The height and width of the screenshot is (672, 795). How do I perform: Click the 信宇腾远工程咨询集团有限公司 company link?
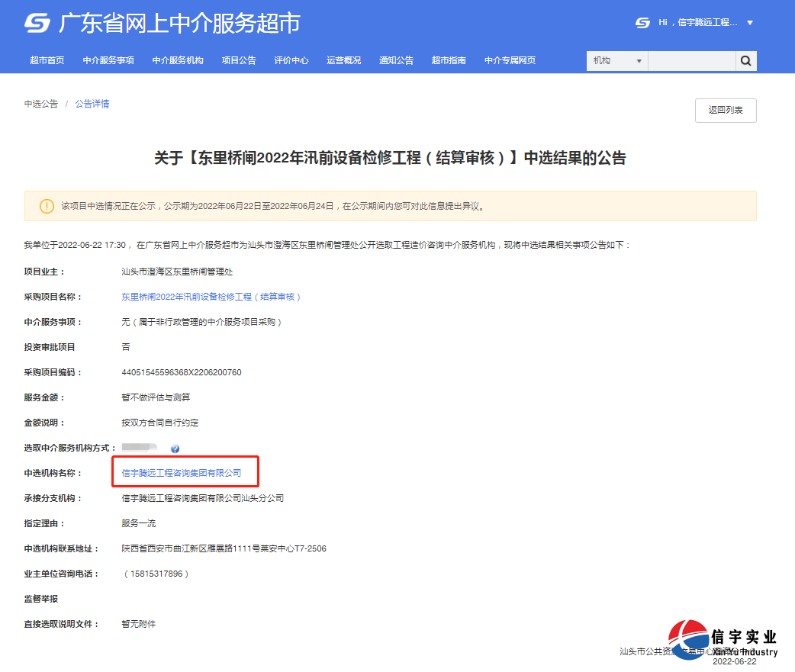coord(182,471)
